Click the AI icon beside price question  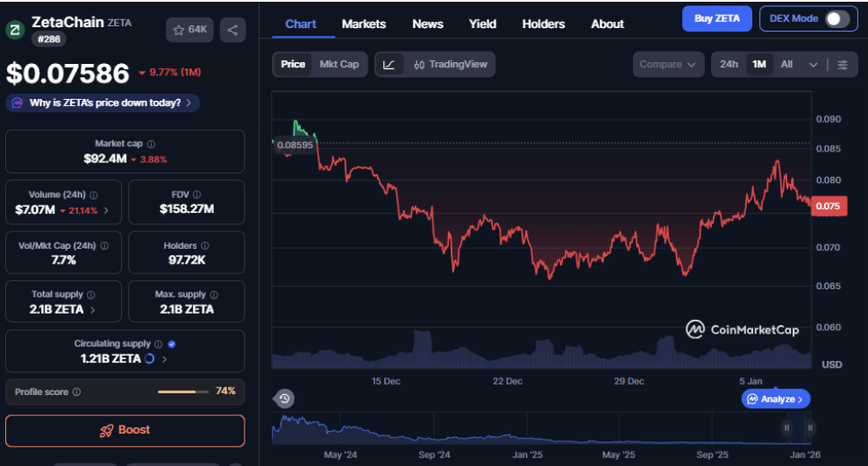pyautogui.click(x=18, y=102)
